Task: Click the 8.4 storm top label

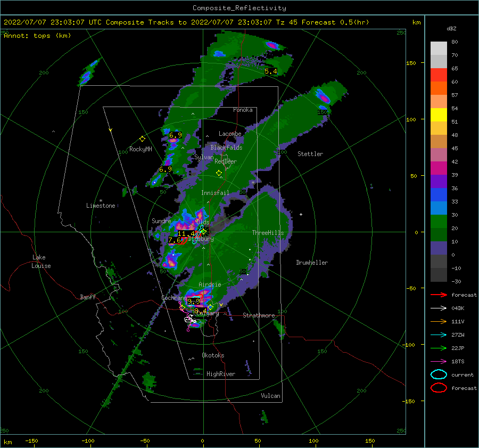Action: [201, 311]
